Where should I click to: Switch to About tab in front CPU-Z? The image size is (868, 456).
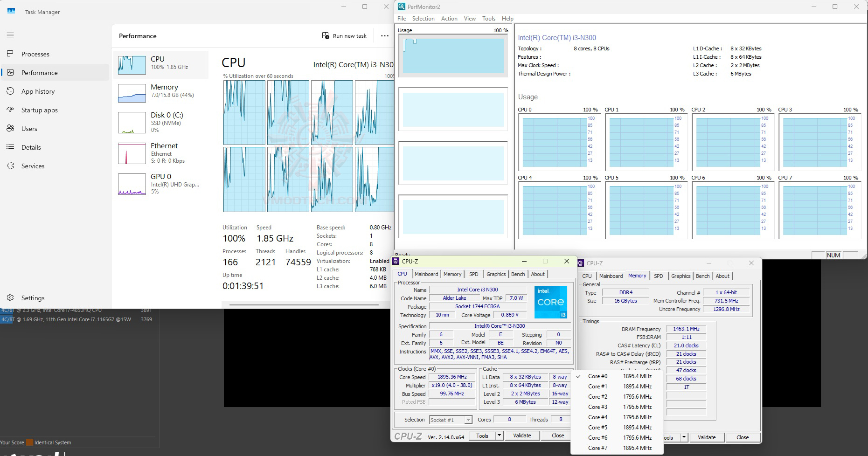(x=538, y=274)
